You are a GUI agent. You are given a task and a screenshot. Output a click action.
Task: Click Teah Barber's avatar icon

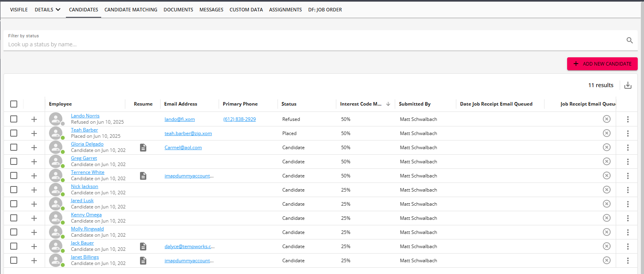coord(56,133)
